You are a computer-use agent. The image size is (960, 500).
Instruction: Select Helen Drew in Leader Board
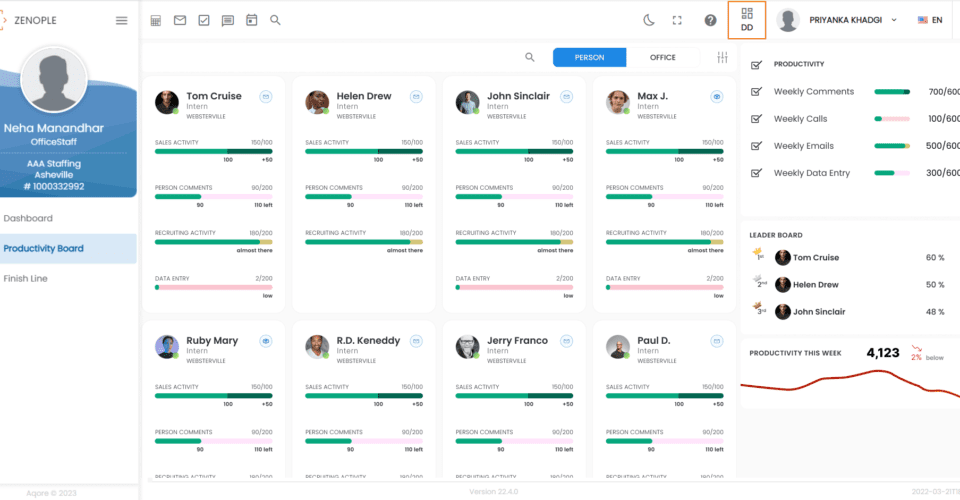tap(816, 285)
